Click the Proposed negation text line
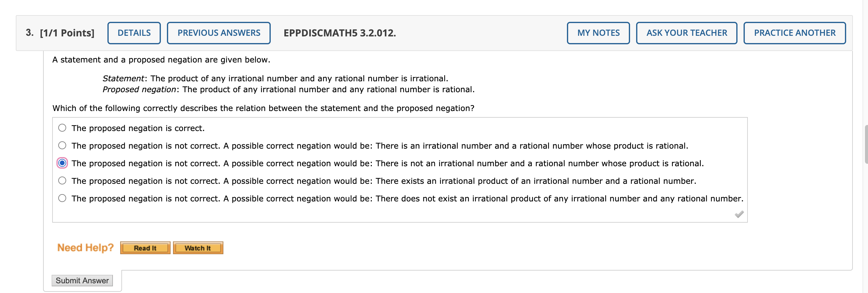Screen dimensions: 868x293 (x=288, y=89)
